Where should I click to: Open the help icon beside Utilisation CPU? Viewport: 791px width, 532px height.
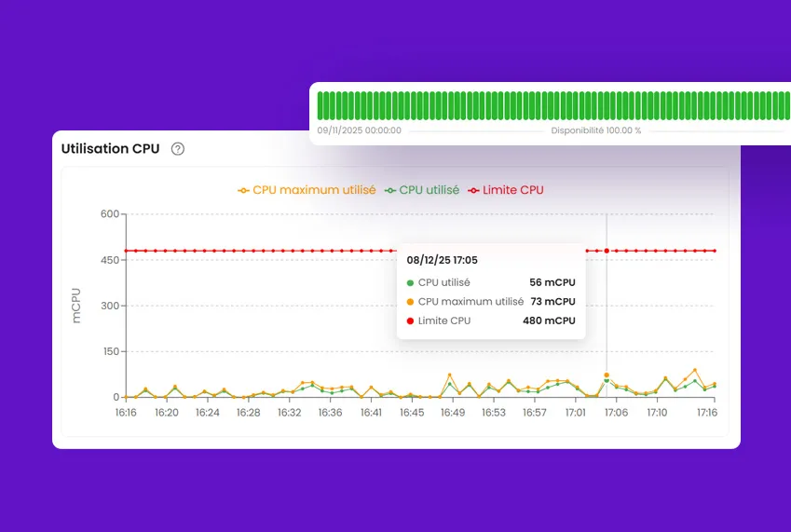tap(178, 149)
